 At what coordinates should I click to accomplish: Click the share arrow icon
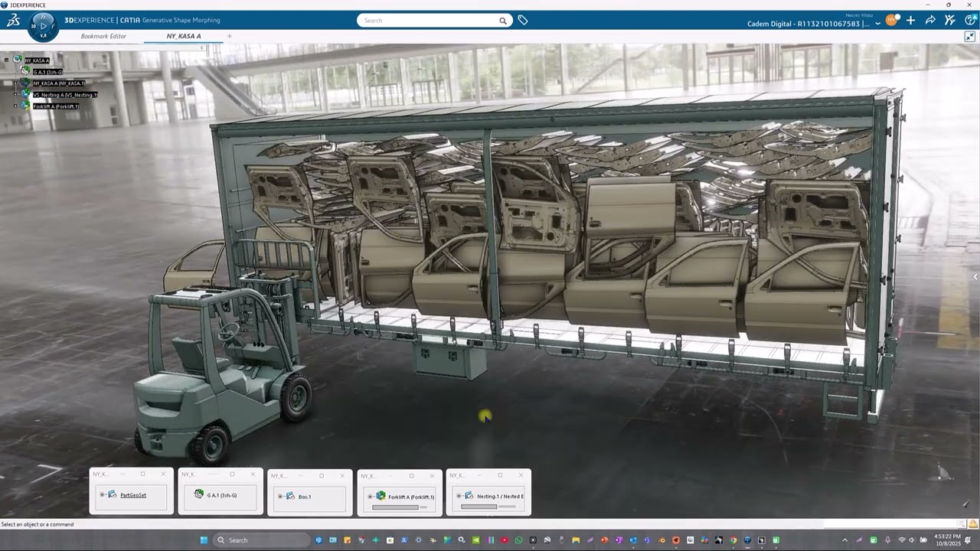coord(930,21)
